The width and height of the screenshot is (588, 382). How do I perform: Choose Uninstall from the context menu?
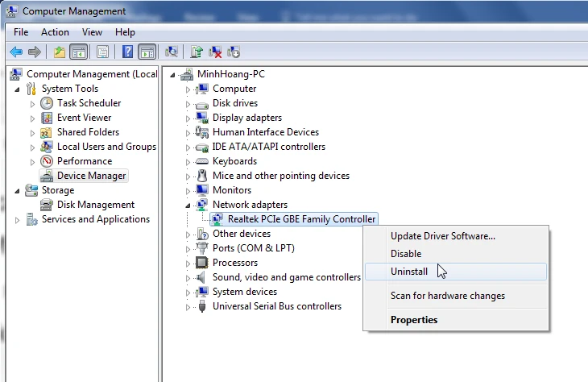(409, 272)
